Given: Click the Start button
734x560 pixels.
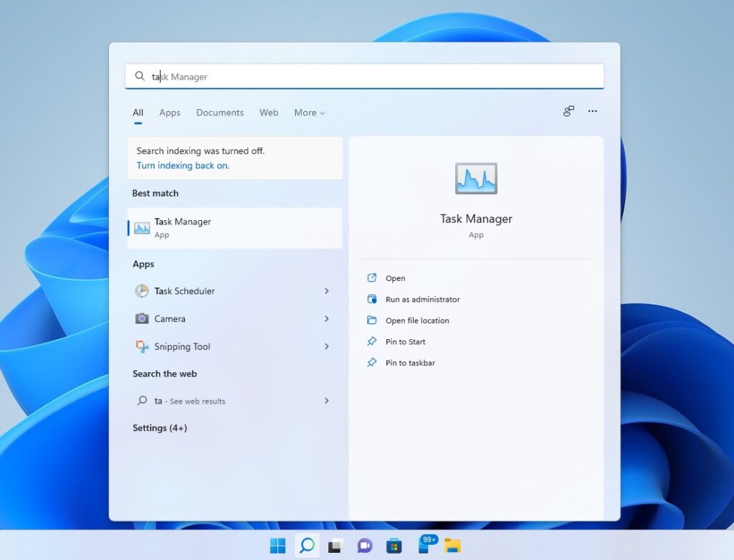Looking at the screenshot, I should coord(278,545).
